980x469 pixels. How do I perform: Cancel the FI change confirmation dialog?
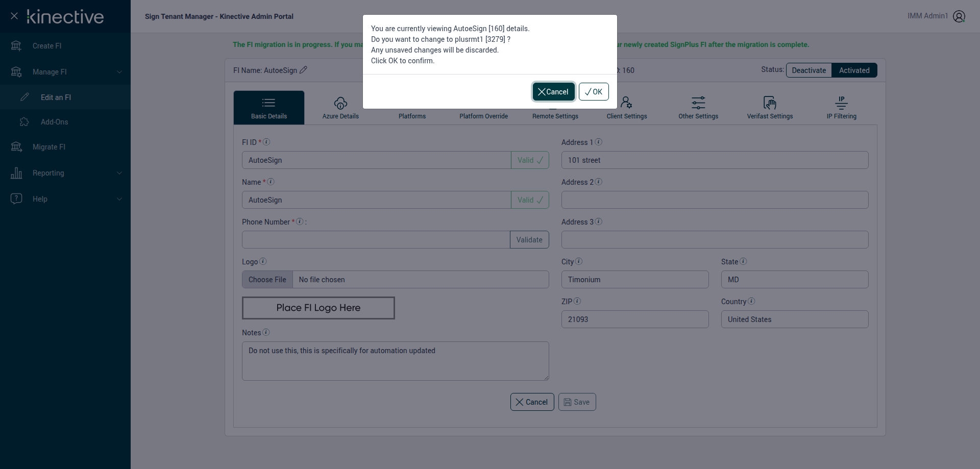tap(553, 92)
